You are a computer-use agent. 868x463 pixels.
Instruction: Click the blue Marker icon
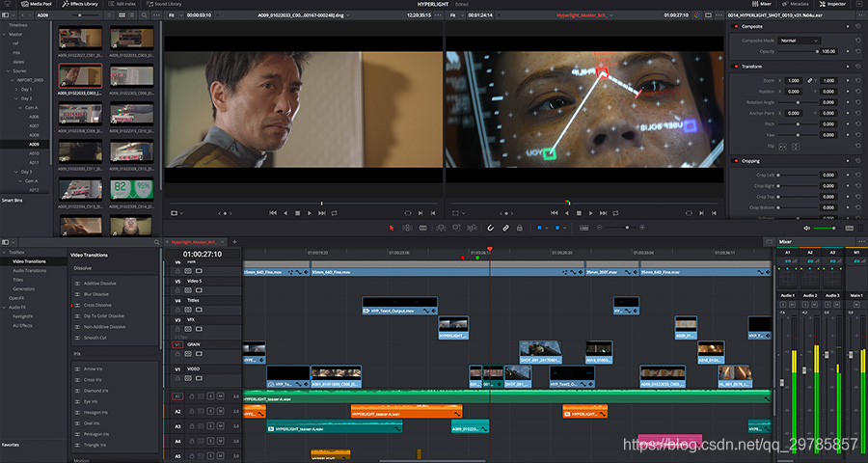click(557, 228)
